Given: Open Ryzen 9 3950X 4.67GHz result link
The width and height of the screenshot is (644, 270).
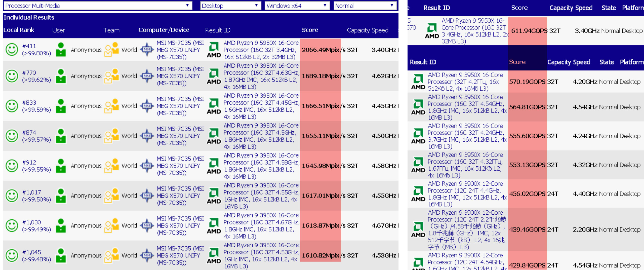Looking at the screenshot, I should pyautogui.click(x=261, y=226).
